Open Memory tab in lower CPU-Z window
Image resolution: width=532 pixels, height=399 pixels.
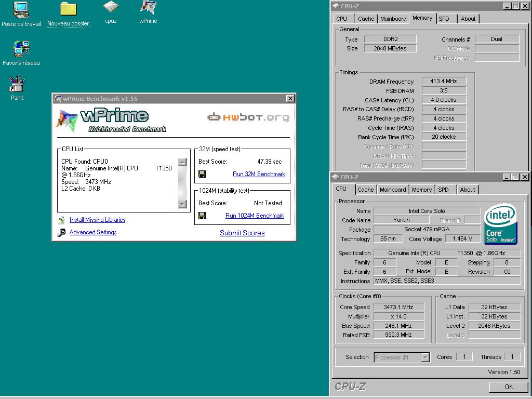tap(422, 190)
